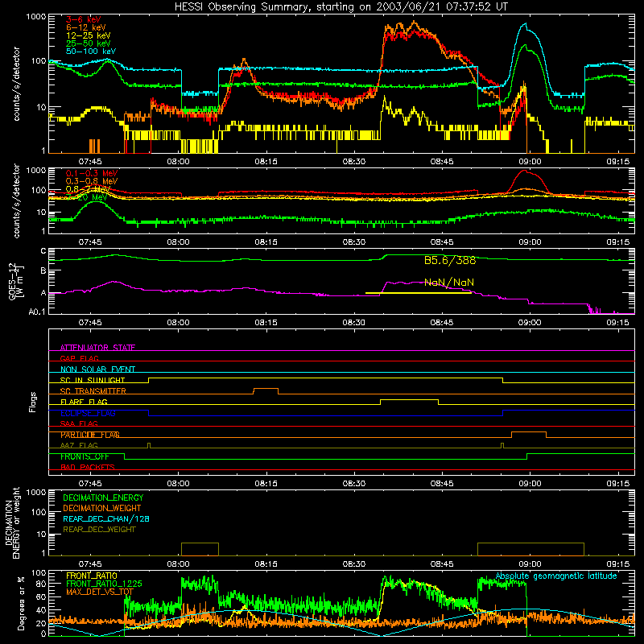Click the NaN/NaN annotation in GOES panel
Image resolution: width=644 pixels, height=644 pixels.
pyautogui.click(x=449, y=283)
